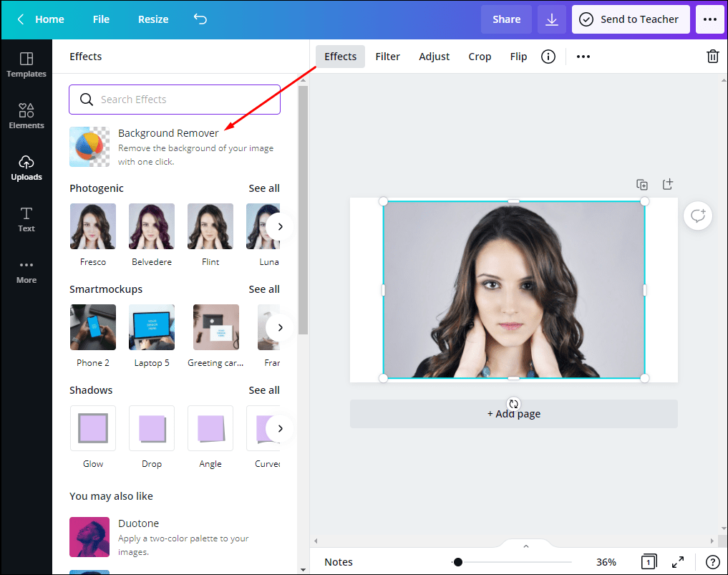Open Uploads from the sidebar
This screenshot has width=728, height=575.
(x=26, y=168)
